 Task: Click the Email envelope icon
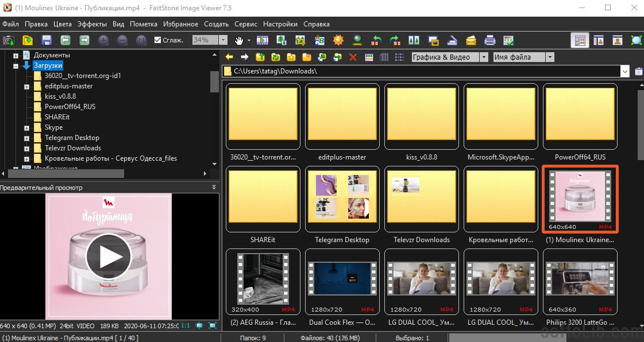click(x=471, y=40)
